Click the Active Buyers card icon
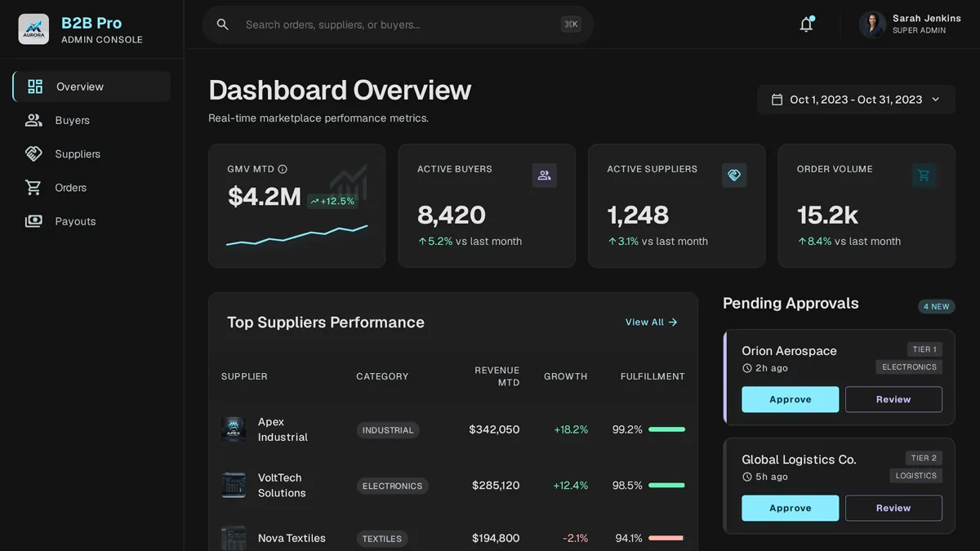This screenshot has width=980, height=551. click(545, 176)
